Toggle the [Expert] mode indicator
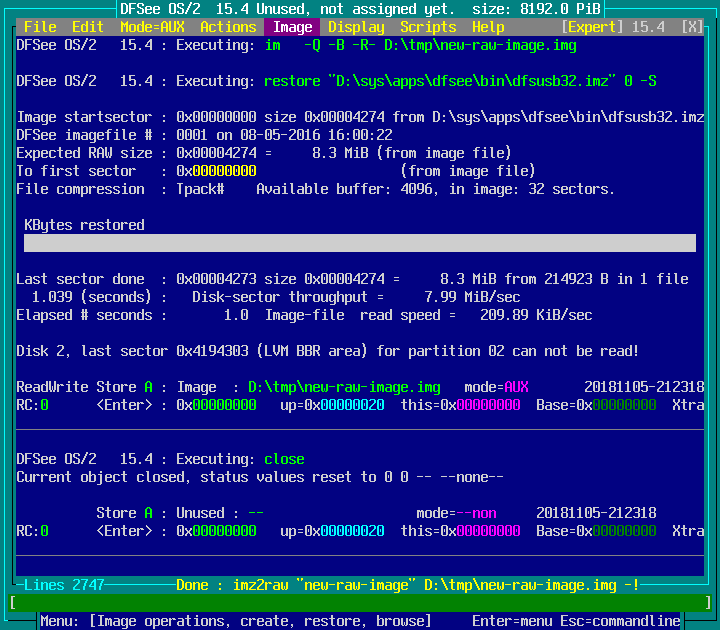This screenshot has height=630, width=720. 596,27
